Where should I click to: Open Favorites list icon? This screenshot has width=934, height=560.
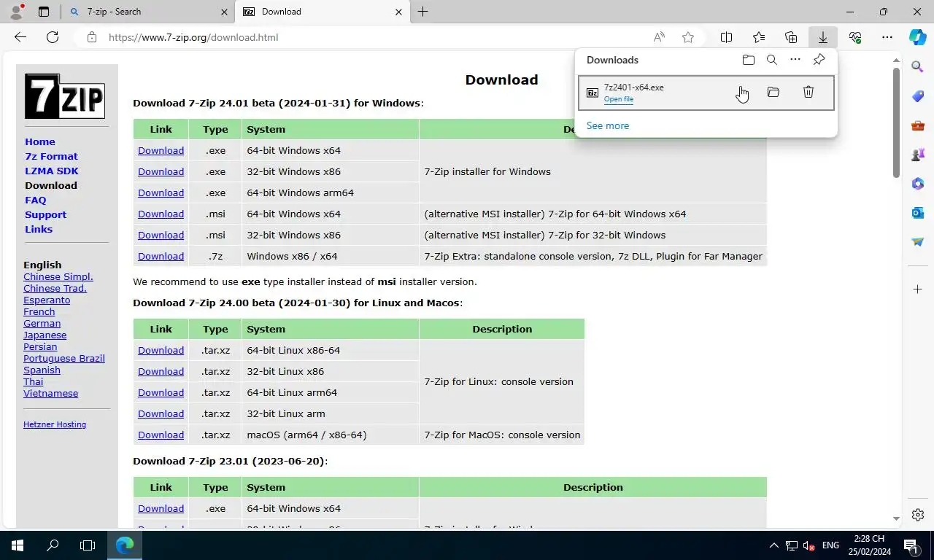[759, 37]
